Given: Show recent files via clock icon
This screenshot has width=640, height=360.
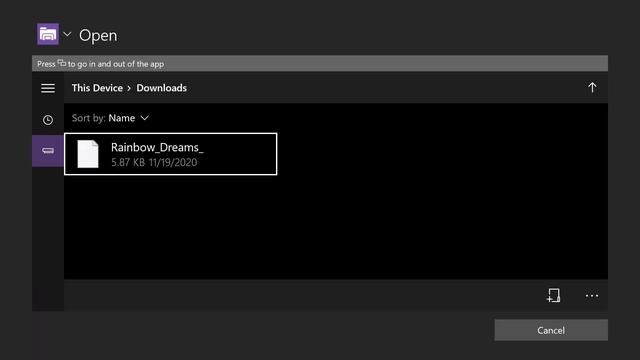Looking at the screenshot, I should pyautogui.click(x=48, y=120).
